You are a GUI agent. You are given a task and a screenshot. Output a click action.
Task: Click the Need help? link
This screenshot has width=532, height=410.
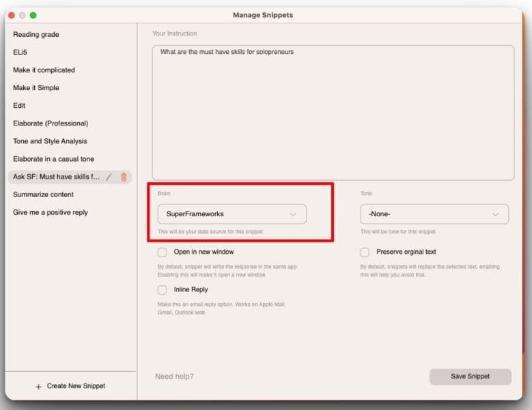174,377
